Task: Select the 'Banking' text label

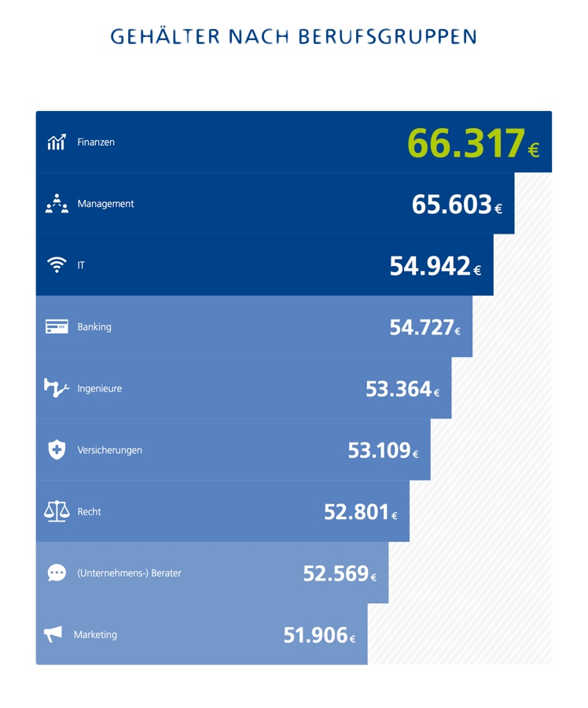Action: pyautogui.click(x=94, y=326)
